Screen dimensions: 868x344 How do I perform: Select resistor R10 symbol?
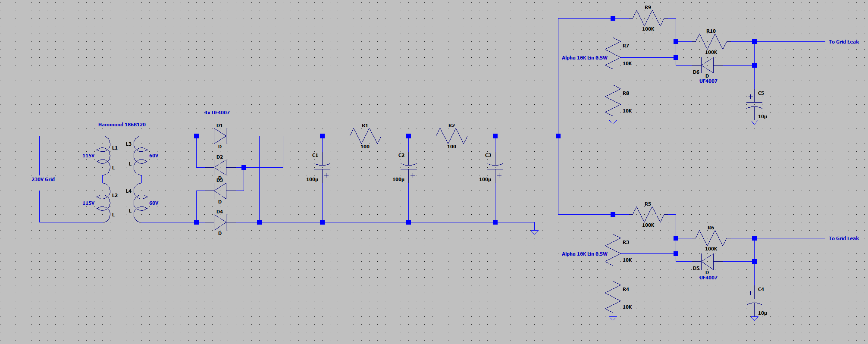tap(711, 42)
